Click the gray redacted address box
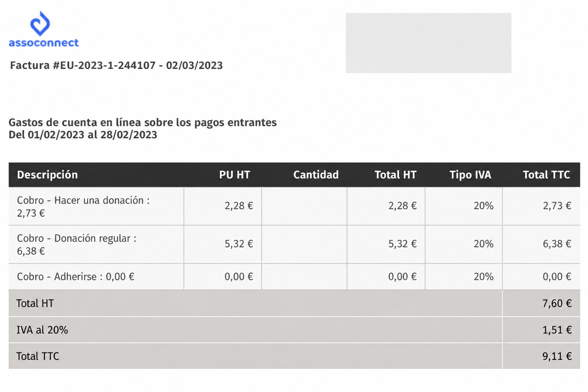 428,43
